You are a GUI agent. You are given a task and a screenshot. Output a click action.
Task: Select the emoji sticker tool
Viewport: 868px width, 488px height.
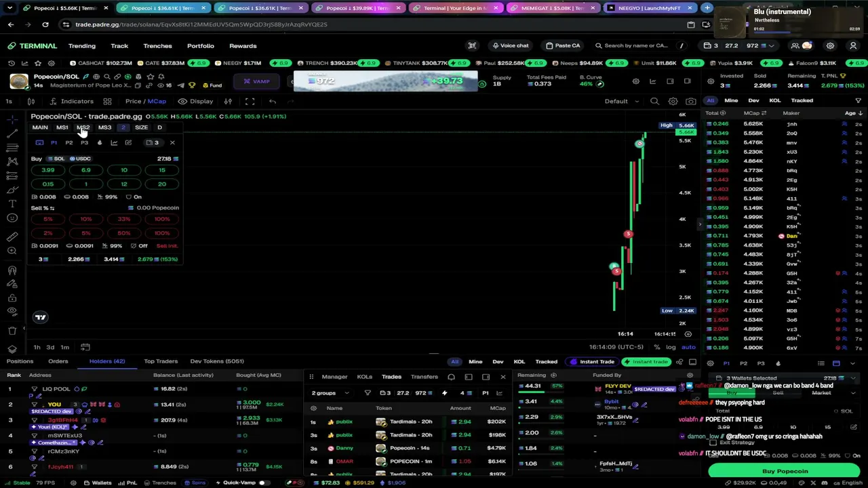(x=12, y=218)
